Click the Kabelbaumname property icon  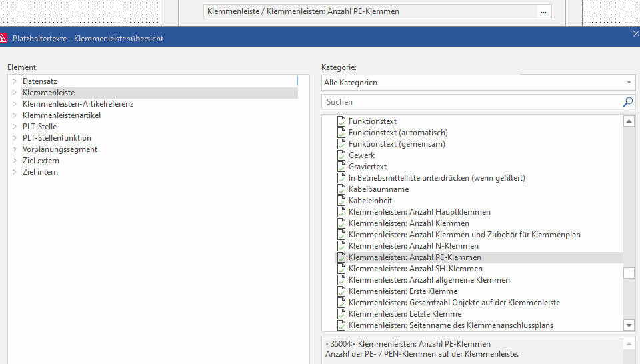341,189
